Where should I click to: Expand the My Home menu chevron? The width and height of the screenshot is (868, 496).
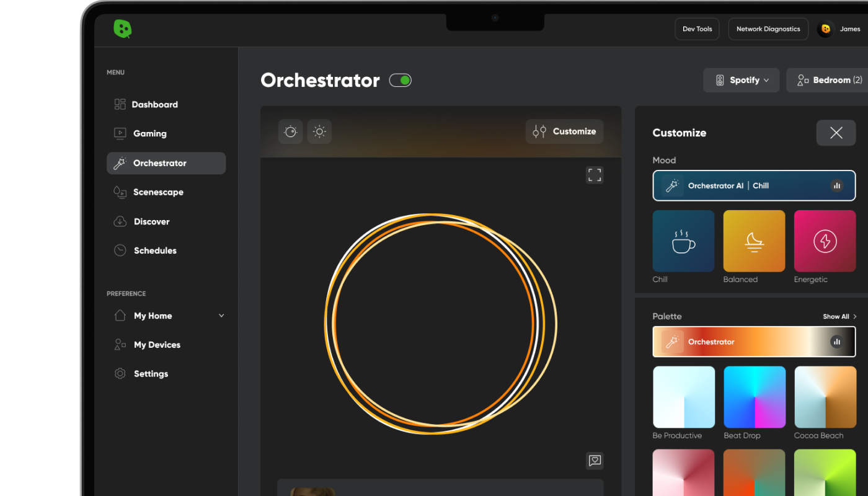221,316
